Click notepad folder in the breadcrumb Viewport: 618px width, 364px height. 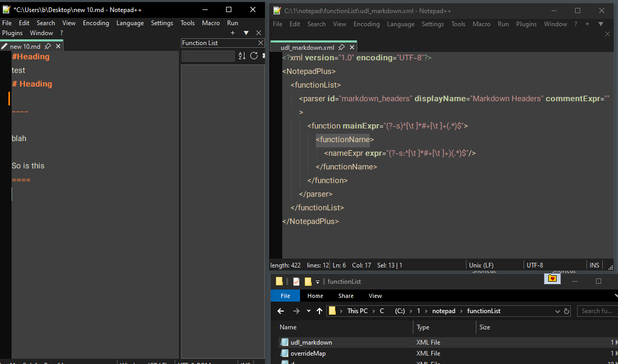(x=444, y=311)
